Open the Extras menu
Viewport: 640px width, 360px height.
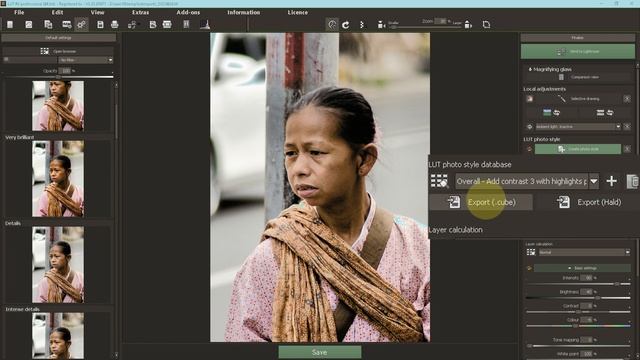(140, 12)
